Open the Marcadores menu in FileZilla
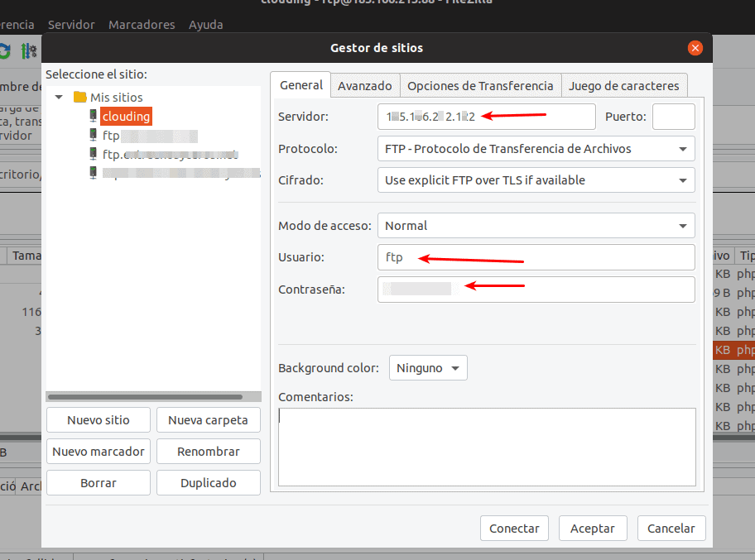The image size is (755, 560). point(142,25)
